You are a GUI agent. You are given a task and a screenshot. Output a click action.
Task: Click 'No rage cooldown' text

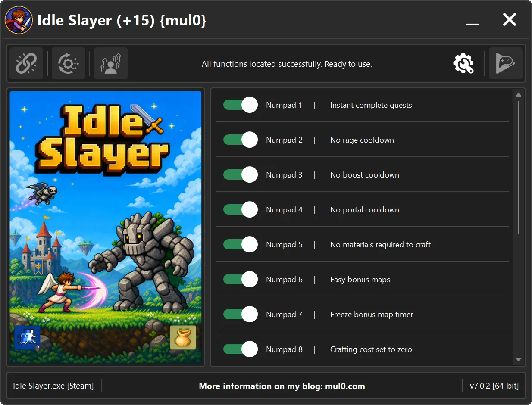pyautogui.click(x=362, y=140)
